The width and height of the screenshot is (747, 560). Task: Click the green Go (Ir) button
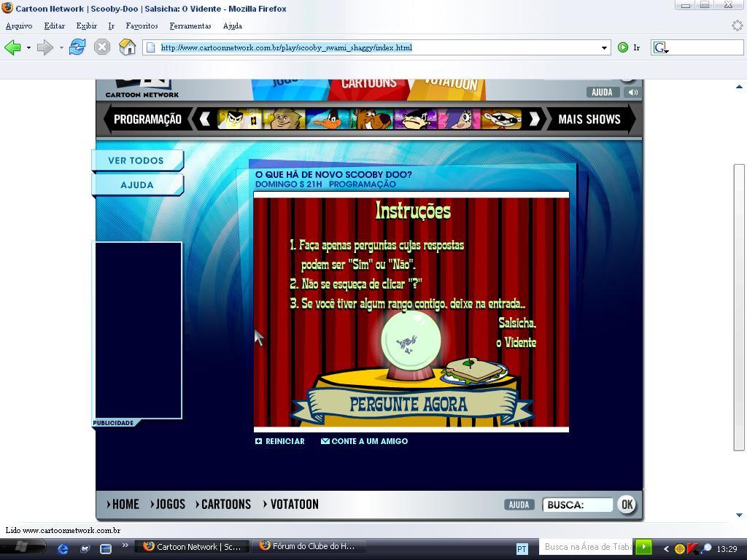(x=628, y=47)
